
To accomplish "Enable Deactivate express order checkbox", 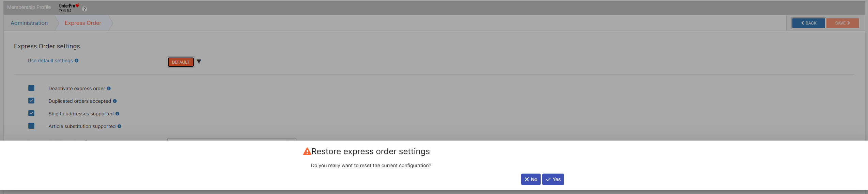I will coord(31,88).
